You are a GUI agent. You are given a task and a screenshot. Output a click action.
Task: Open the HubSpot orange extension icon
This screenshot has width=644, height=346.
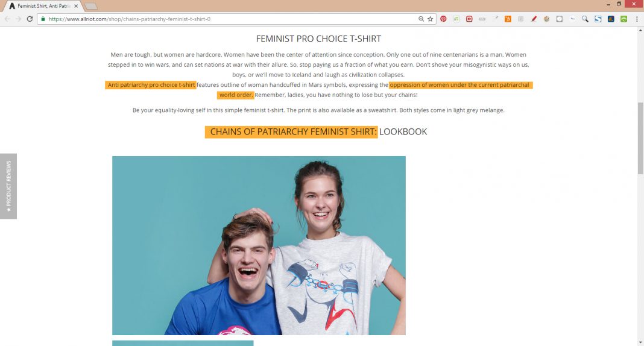point(508,19)
